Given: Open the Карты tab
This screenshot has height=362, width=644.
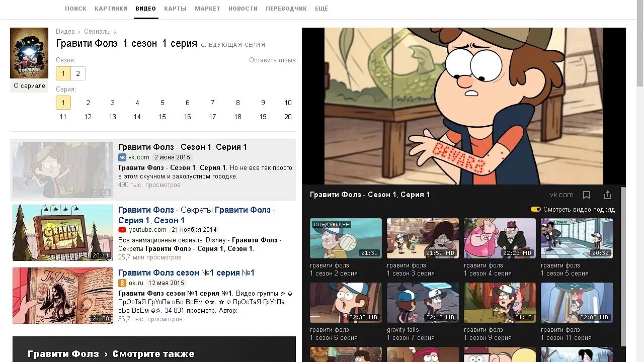Looking at the screenshot, I should [175, 9].
